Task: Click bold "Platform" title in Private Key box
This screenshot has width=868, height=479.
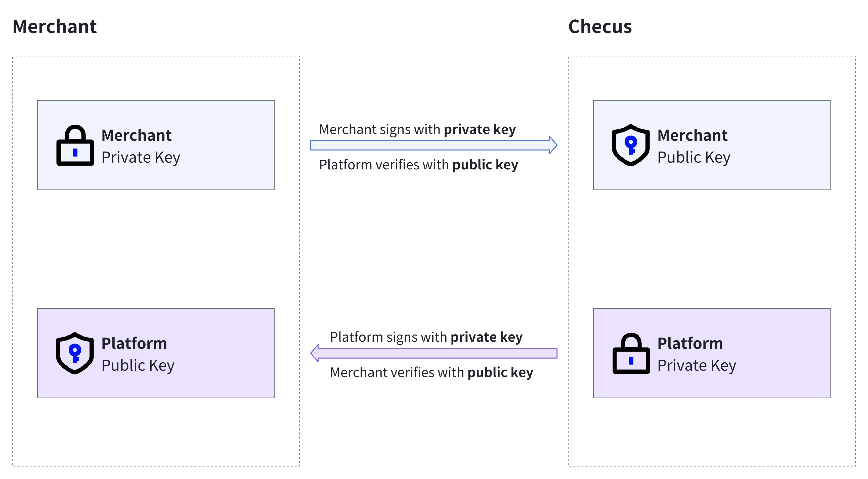Action: pyautogui.click(x=690, y=344)
